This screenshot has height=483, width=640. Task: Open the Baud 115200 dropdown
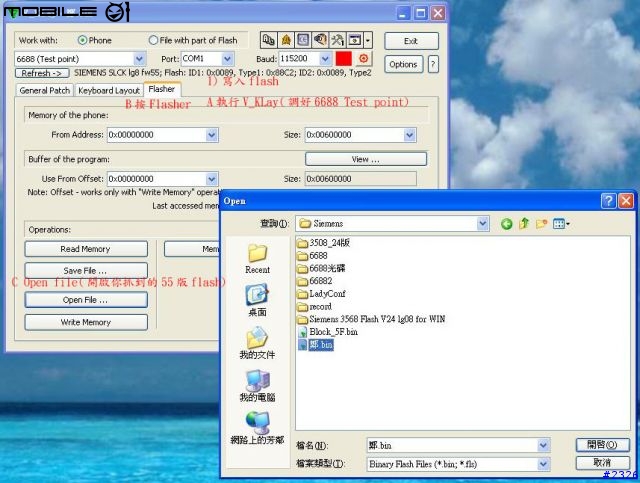[x=325, y=59]
